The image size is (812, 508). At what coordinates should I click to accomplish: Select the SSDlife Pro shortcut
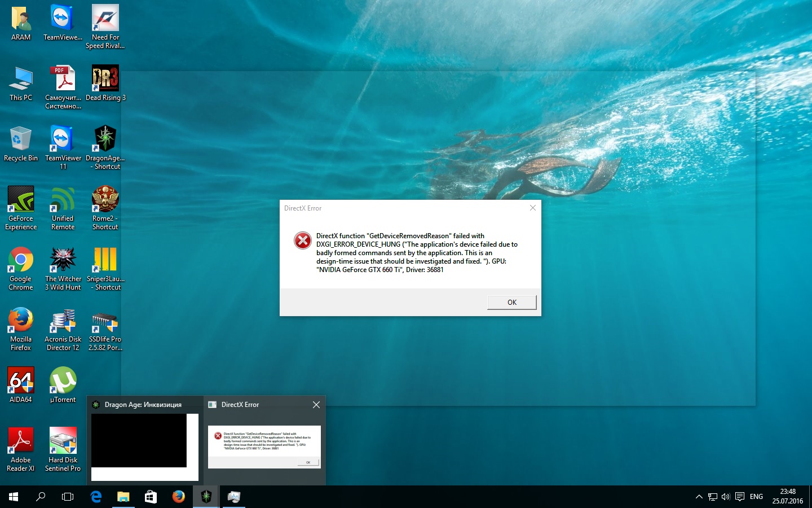[x=105, y=329]
